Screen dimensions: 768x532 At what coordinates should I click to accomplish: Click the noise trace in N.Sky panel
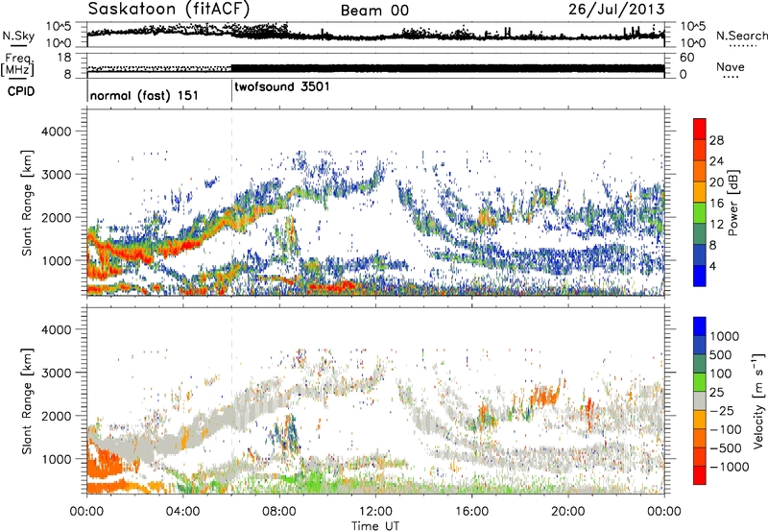pyautogui.click(x=375, y=35)
